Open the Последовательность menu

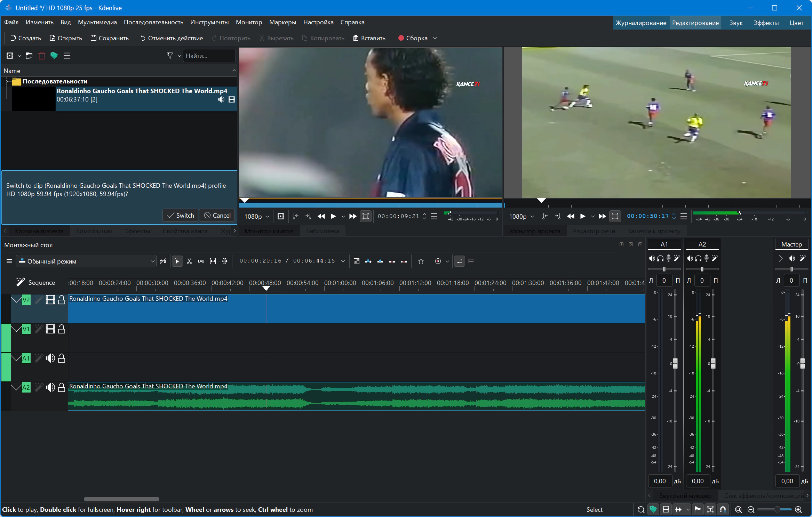click(153, 22)
